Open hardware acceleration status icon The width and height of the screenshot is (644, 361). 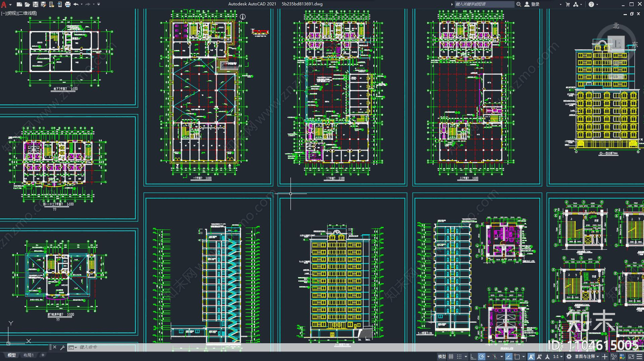(x=622, y=357)
